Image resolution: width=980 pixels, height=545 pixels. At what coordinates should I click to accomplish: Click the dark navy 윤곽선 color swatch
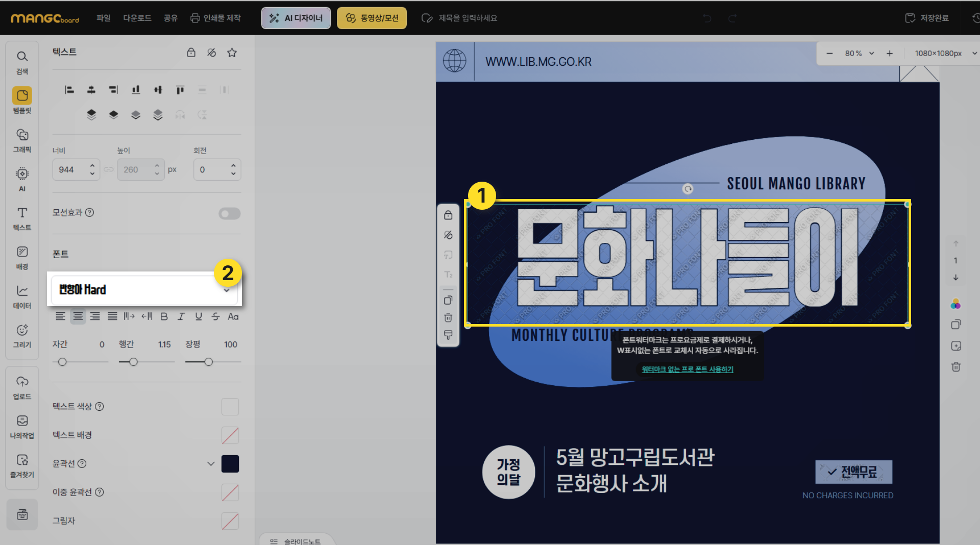coord(230,464)
